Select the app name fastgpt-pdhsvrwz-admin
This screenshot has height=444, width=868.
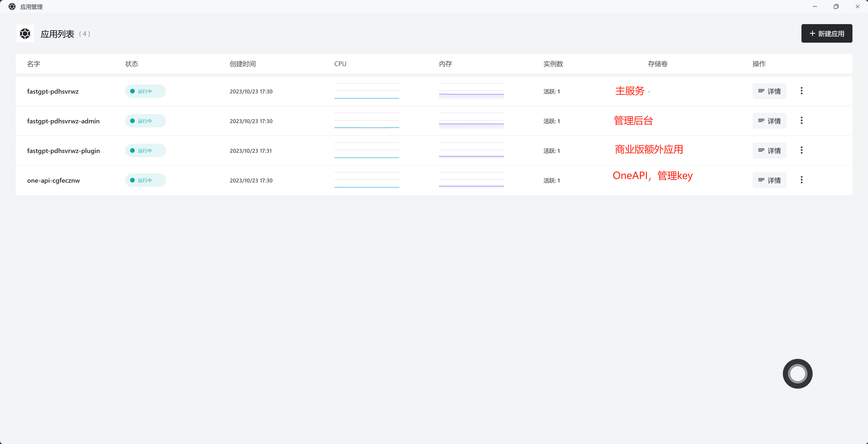[x=63, y=121]
